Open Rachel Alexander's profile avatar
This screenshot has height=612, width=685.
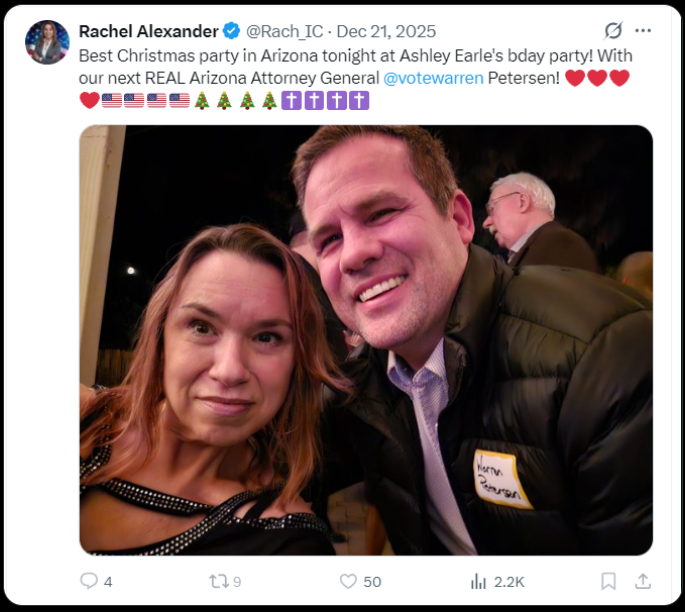click(x=46, y=42)
